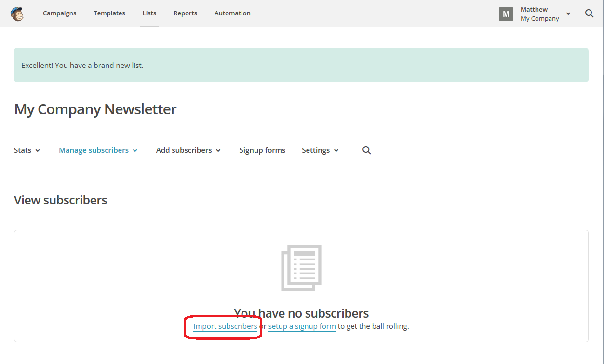Open the Campaigns page
The height and width of the screenshot is (364, 604).
coord(59,13)
